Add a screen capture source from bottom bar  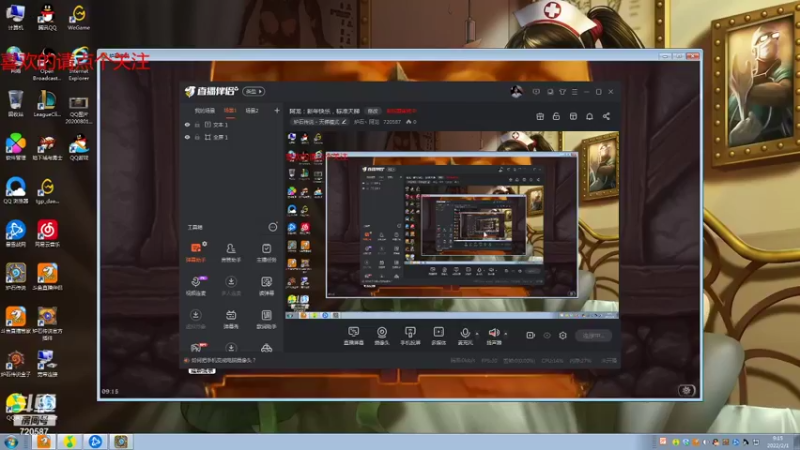pyautogui.click(x=354, y=335)
